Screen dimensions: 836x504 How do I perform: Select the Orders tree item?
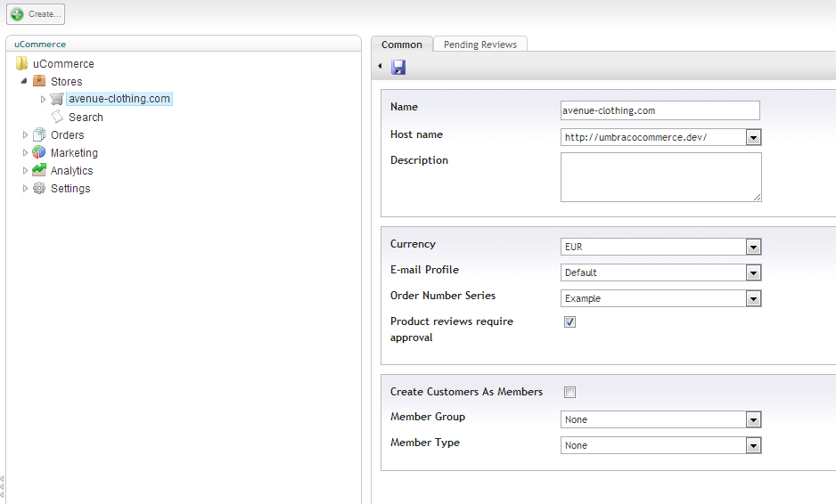67,134
